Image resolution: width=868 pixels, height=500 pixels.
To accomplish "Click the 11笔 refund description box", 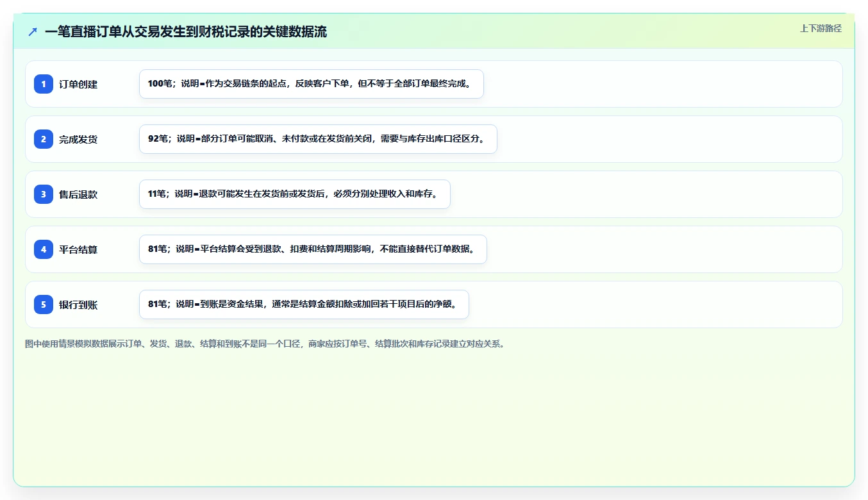I will (x=295, y=194).
